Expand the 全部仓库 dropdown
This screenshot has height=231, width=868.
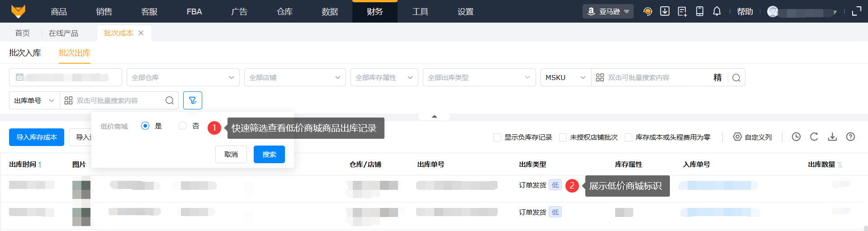(183, 77)
